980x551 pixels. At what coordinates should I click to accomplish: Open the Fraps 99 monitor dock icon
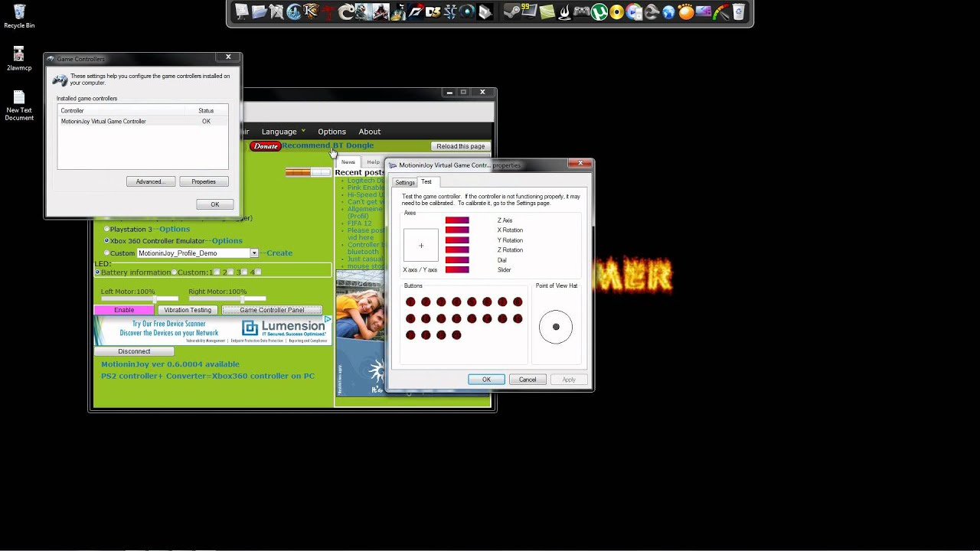[530, 11]
